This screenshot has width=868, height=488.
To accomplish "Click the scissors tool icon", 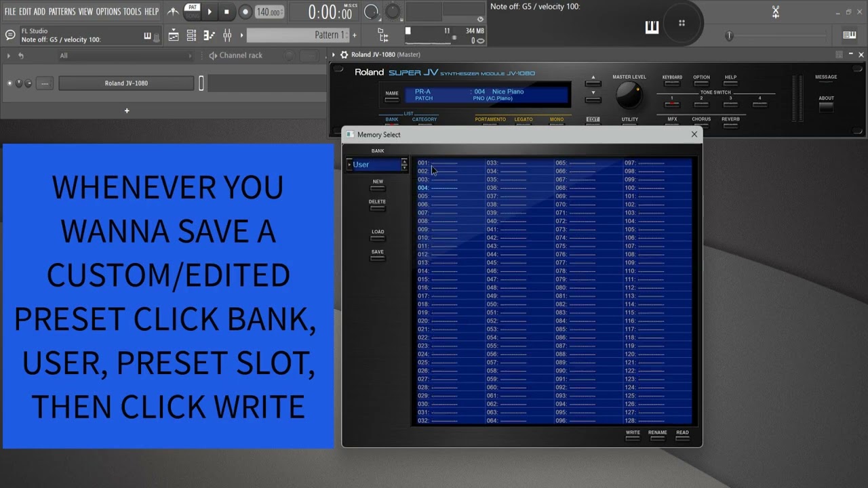I will coord(776,12).
